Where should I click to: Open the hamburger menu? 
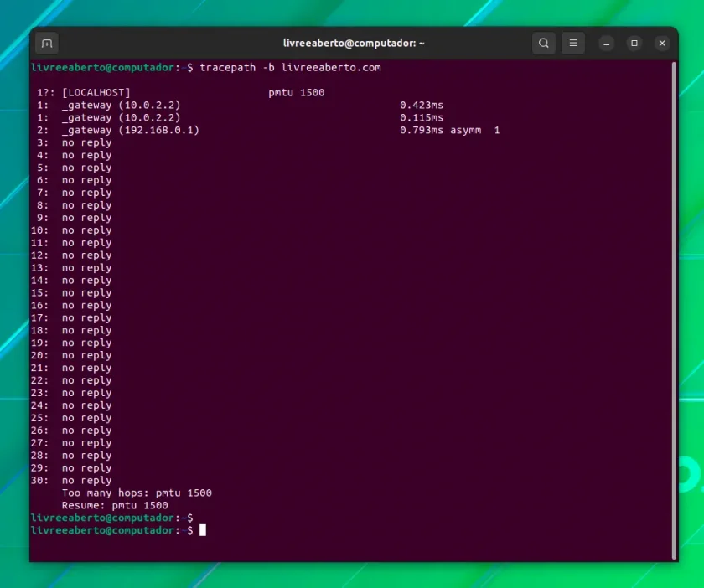click(573, 43)
